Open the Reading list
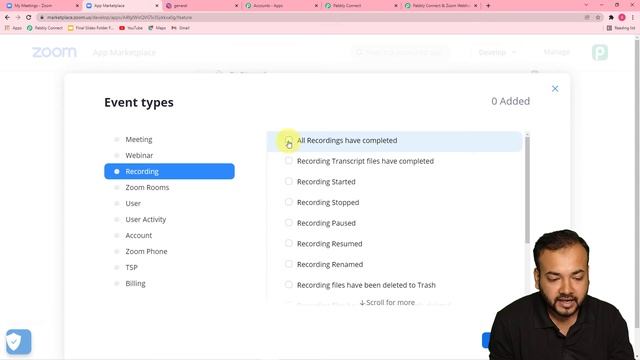640x360 pixels. coord(621,28)
